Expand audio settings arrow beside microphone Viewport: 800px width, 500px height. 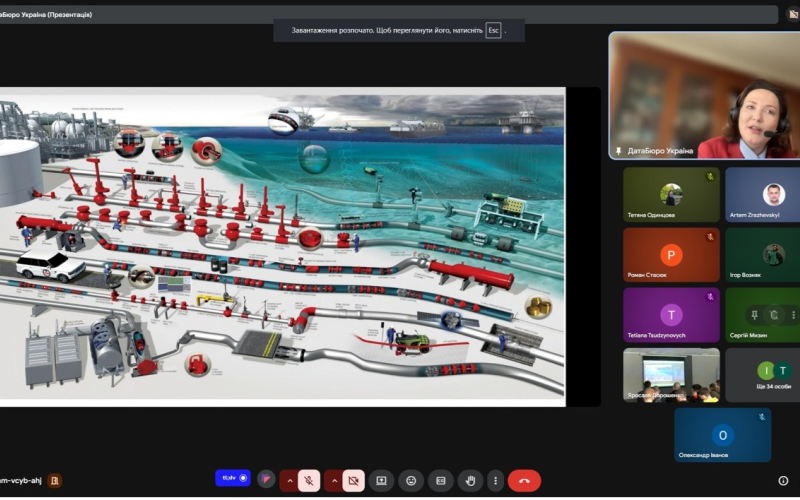click(289, 481)
